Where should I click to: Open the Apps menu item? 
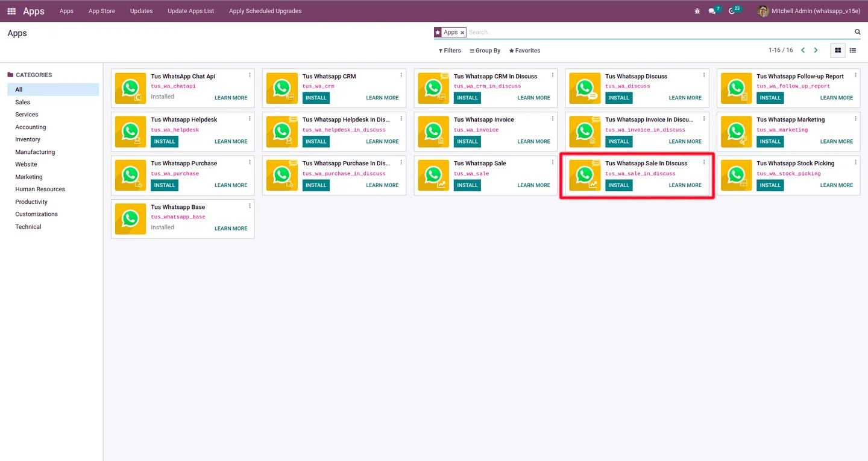66,11
